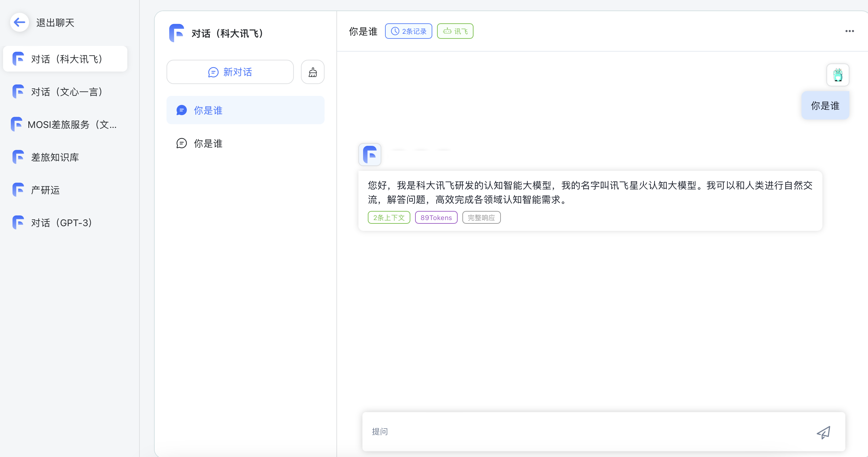Image resolution: width=868 pixels, height=457 pixels.
Task: Click the logo icon beside 差旅知识库
Action: (18, 157)
